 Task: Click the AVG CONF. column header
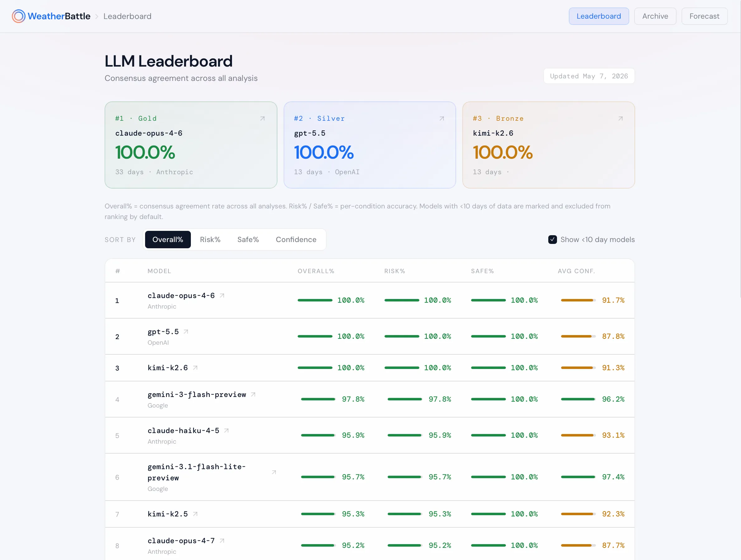coord(576,271)
